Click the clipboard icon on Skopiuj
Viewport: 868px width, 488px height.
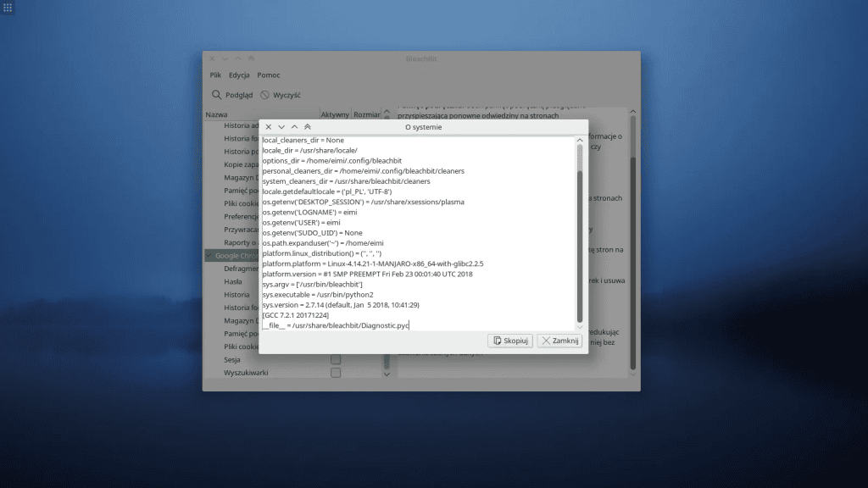pyautogui.click(x=497, y=341)
